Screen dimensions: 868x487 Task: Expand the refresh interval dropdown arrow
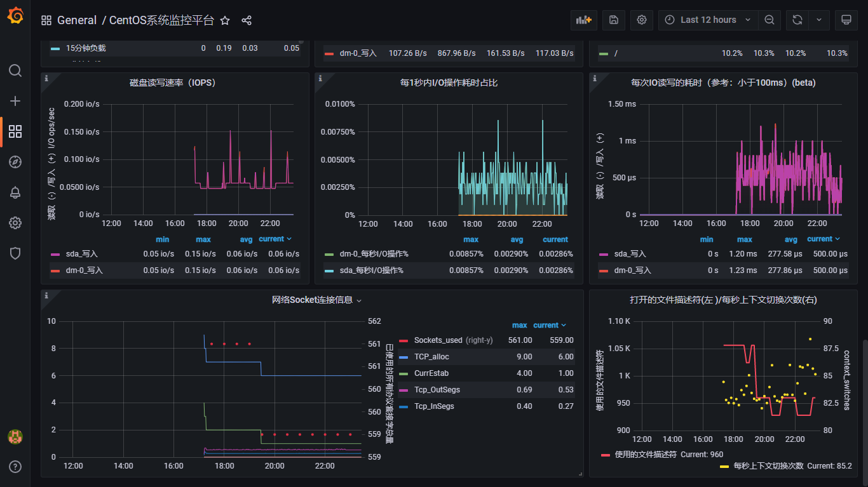click(819, 20)
